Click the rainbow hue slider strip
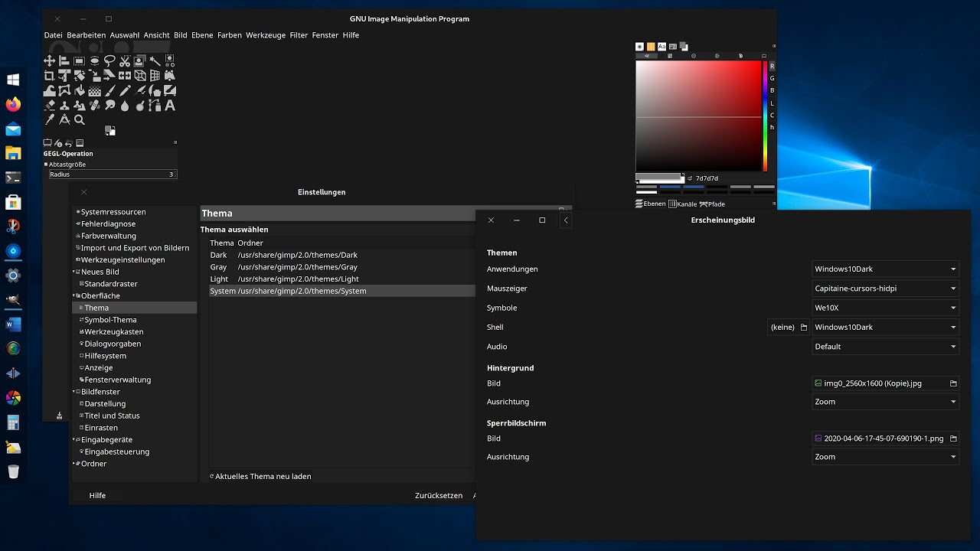 [765, 116]
